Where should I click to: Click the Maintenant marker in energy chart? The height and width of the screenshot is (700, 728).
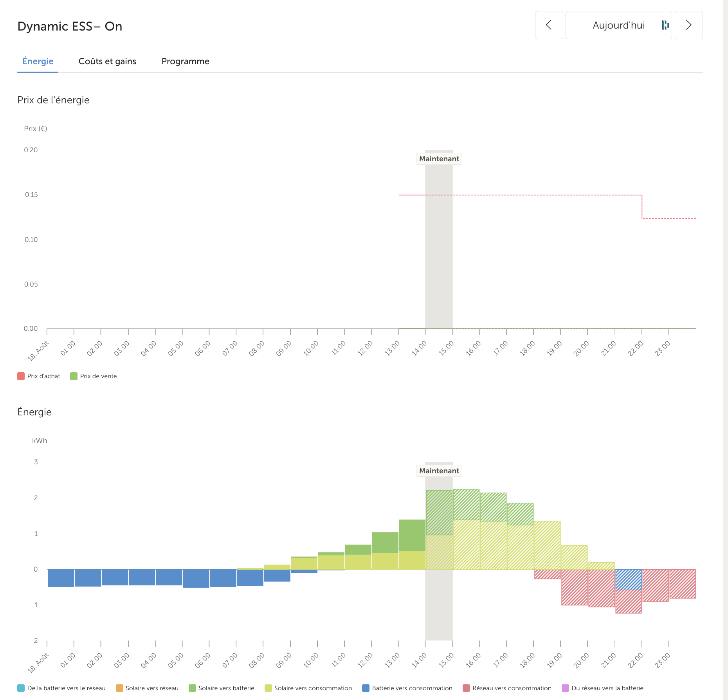[x=439, y=471]
